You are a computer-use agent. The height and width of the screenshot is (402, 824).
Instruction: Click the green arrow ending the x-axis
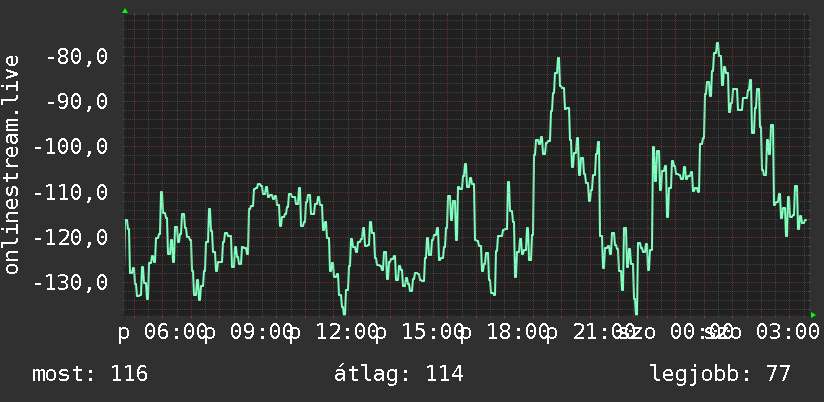point(813,315)
